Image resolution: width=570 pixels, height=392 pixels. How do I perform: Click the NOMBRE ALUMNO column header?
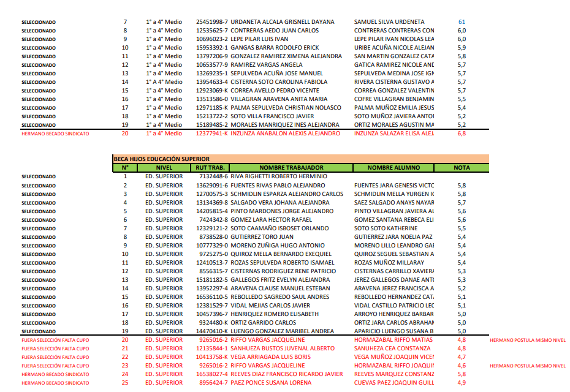point(393,167)
